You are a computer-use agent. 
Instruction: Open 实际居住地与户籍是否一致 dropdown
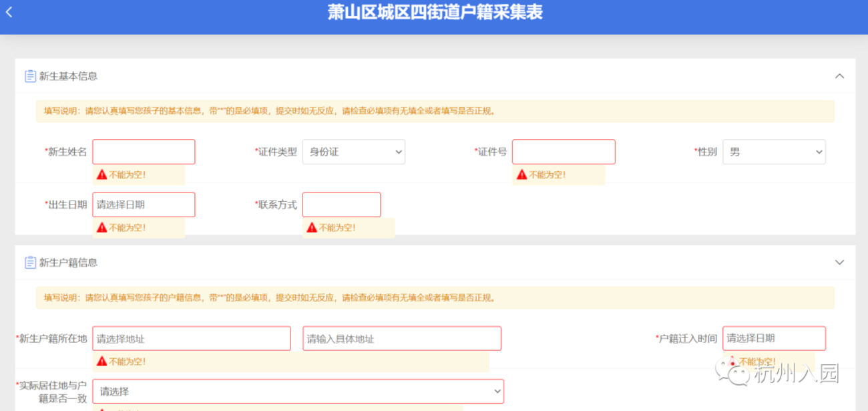298,391
